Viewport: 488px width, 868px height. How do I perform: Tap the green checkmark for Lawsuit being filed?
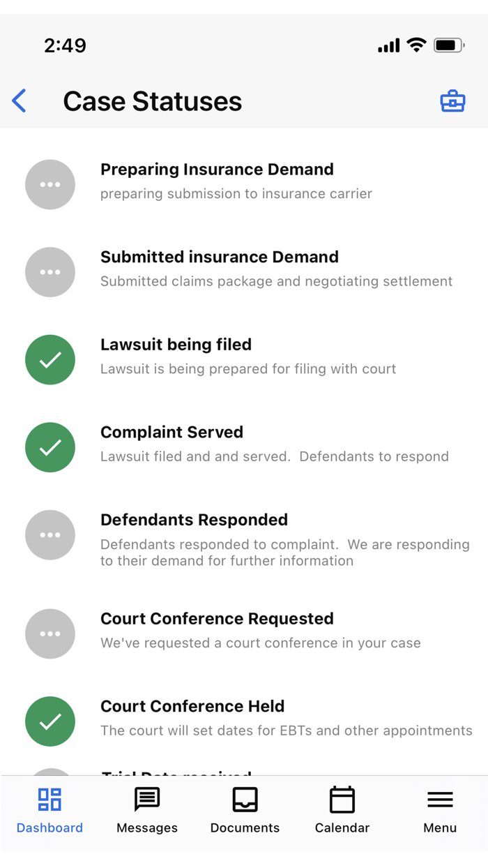click(49, 359)
